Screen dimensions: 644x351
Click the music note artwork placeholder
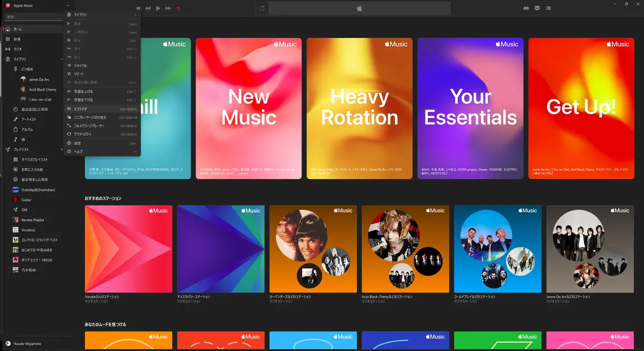coord(261,8)
